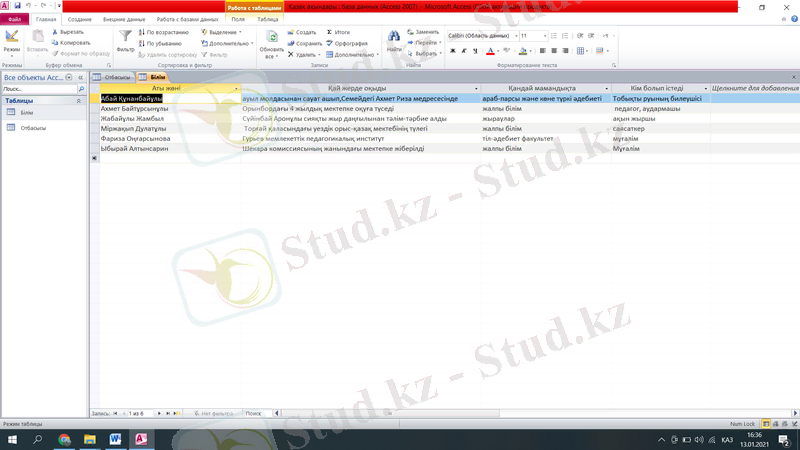The width and height of the screenshot is (800, 450).
Task: Click the font color A swatch
Action: (490, 51)
